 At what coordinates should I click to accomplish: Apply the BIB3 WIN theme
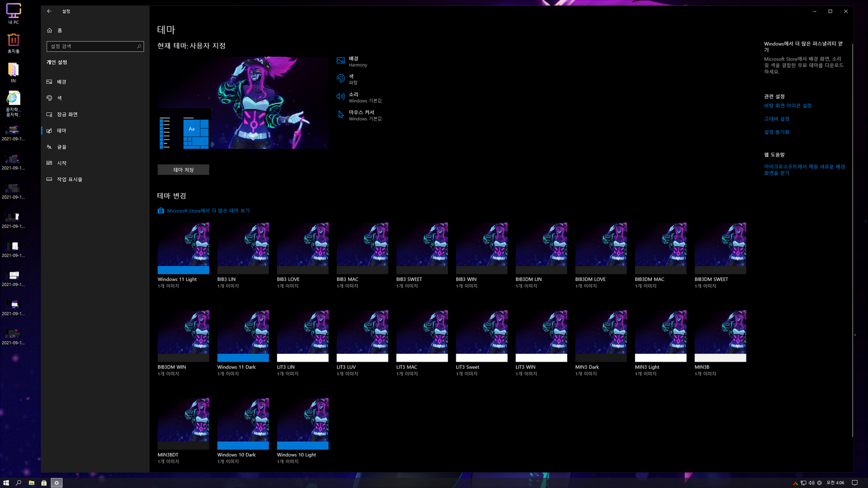[481, 256]
